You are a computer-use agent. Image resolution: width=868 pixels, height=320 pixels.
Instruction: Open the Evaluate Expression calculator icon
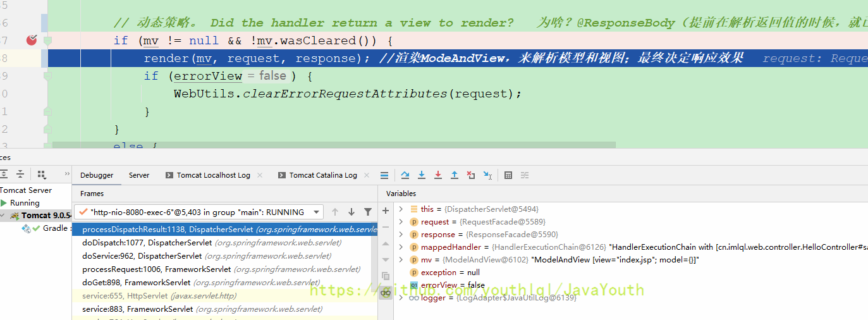tap(508, 175)
